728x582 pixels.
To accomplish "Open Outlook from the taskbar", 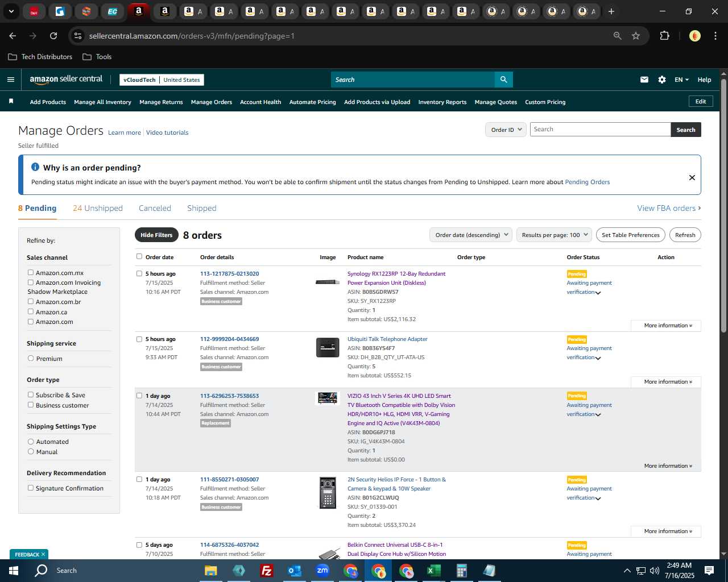I will (294, 571).
